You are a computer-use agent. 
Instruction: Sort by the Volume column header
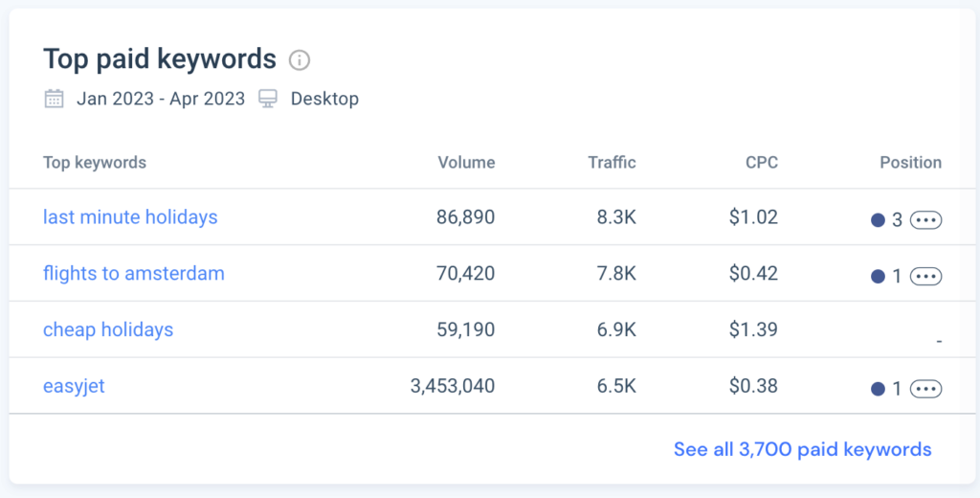coord(466,163)
